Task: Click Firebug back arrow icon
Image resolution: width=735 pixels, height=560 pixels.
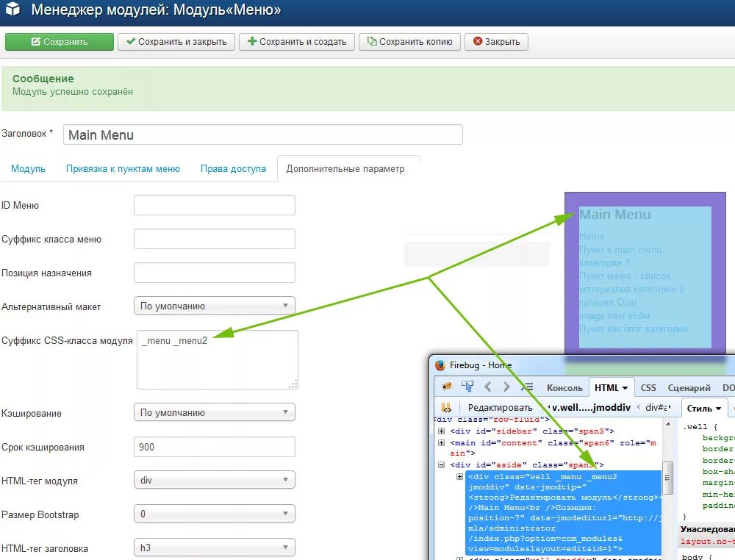Action: pos(488,387)
